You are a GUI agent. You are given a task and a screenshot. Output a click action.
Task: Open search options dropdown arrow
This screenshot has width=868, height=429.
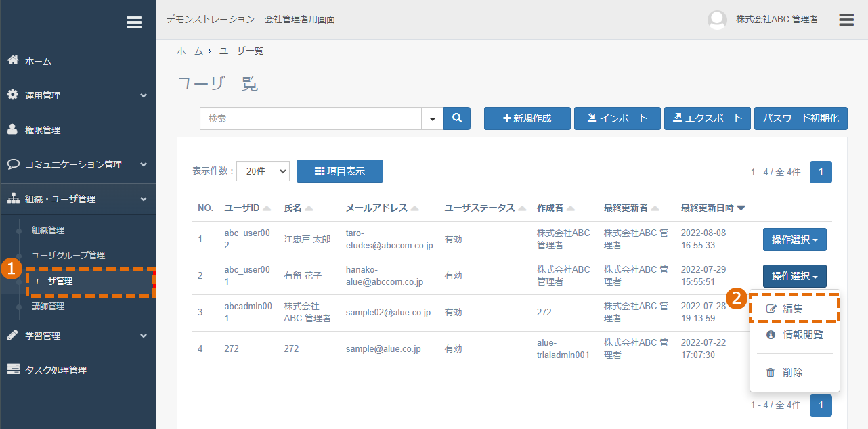coord(432,118)
